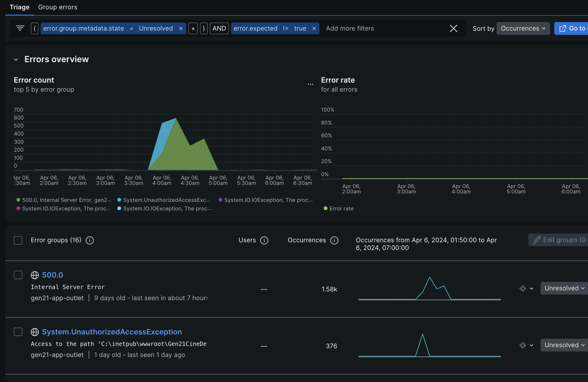Click the closing parenthesis filter token
Image resolution: width=588 pixels, height=382 pixels.
(204, 28)
